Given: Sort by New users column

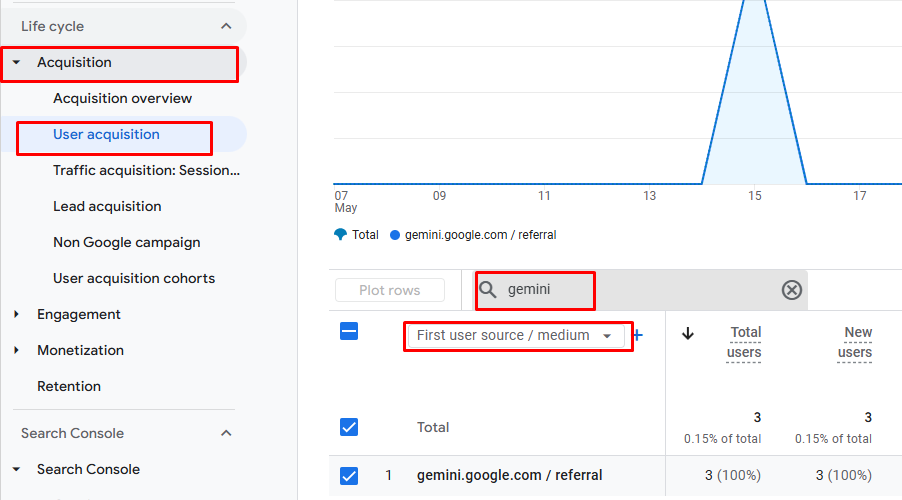Looking at the screenshot, I should coord(855,342).
